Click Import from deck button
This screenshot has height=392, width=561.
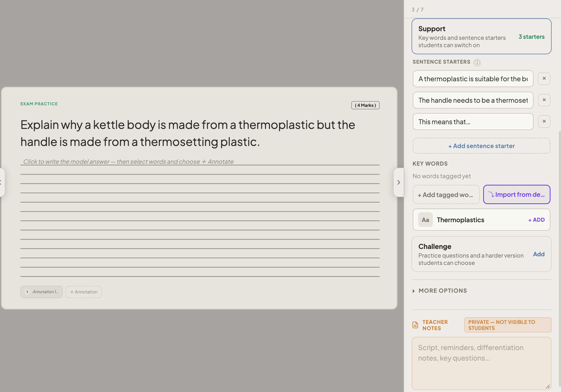(516, 194)
